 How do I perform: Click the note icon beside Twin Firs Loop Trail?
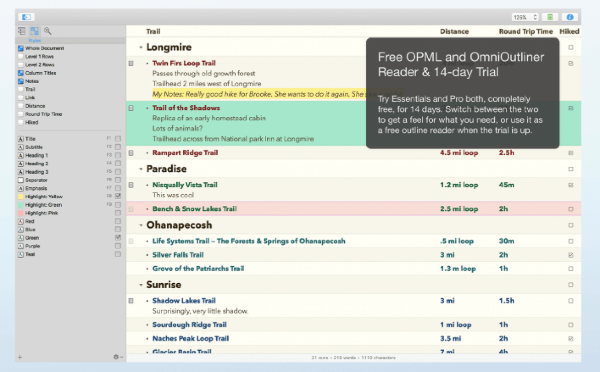coord(131,63)
